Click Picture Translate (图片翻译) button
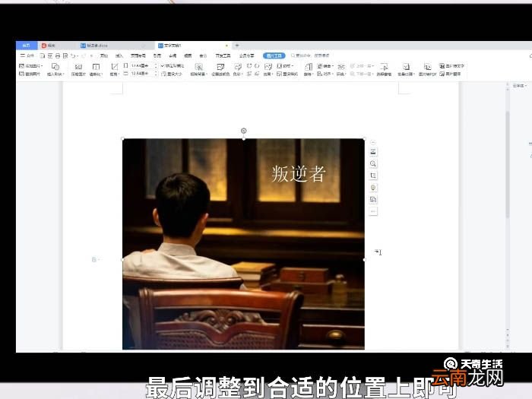This screenshot has height=399, width=532. (x=450, y=74)
